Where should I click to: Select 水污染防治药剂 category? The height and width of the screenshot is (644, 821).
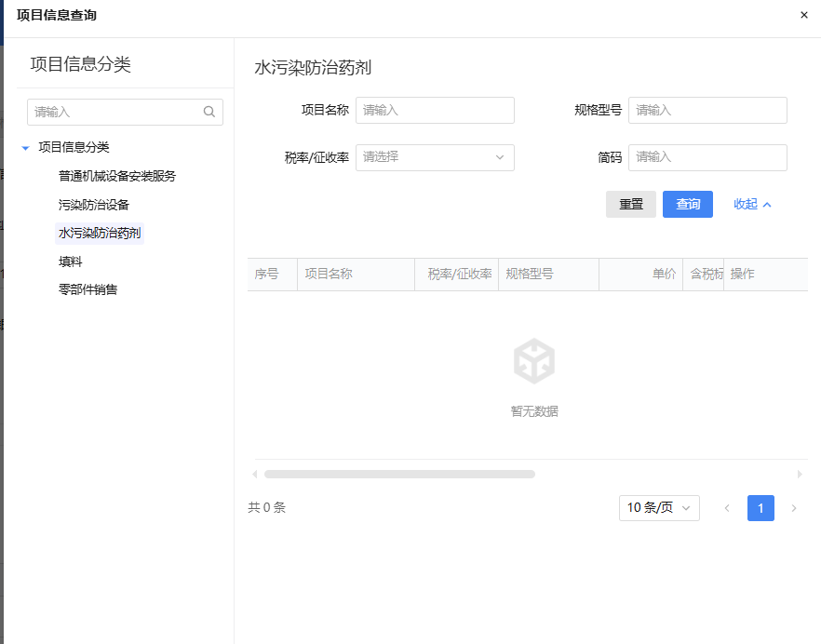[100, 233]
